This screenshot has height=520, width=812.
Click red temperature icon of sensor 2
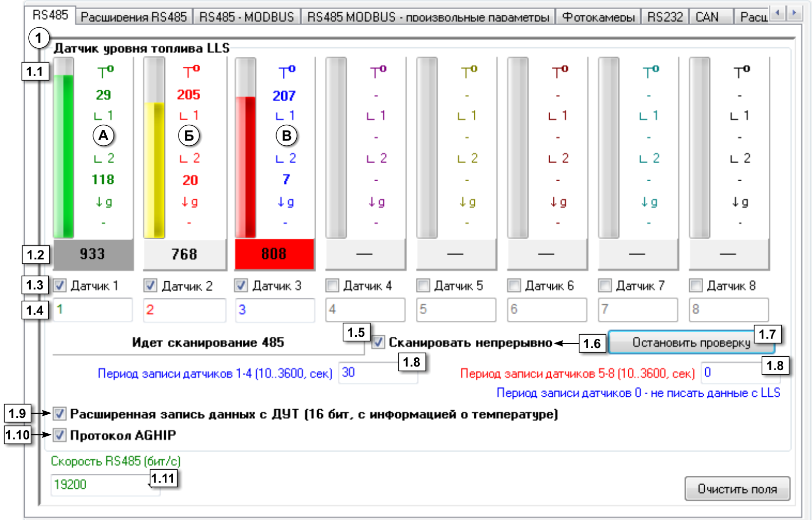(x=191, y=71)
